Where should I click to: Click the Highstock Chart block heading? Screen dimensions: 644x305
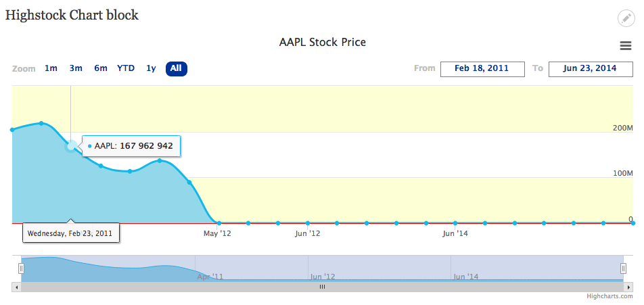[72, 15]
